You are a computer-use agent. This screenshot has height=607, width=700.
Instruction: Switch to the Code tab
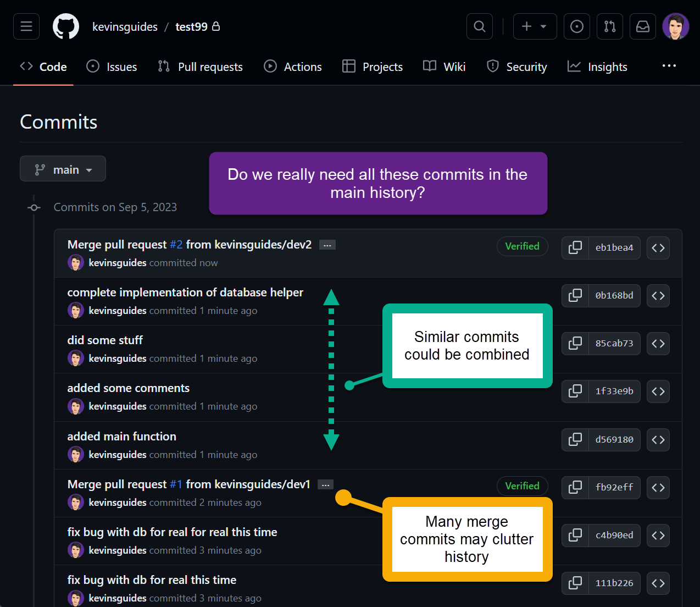click(43, 67)
